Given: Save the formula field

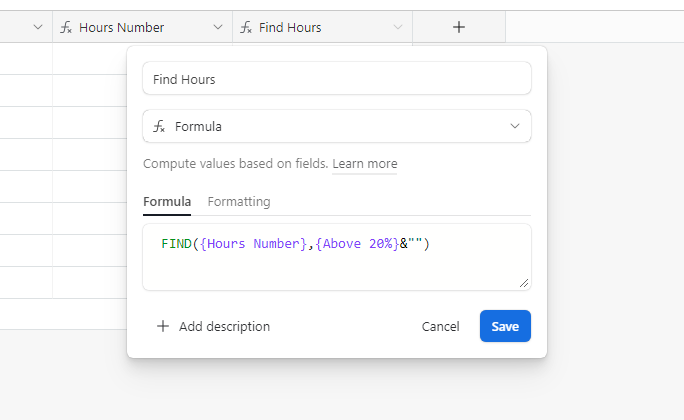Looking at the screenshot, I should pyautogui.click(x=505, y=326).
